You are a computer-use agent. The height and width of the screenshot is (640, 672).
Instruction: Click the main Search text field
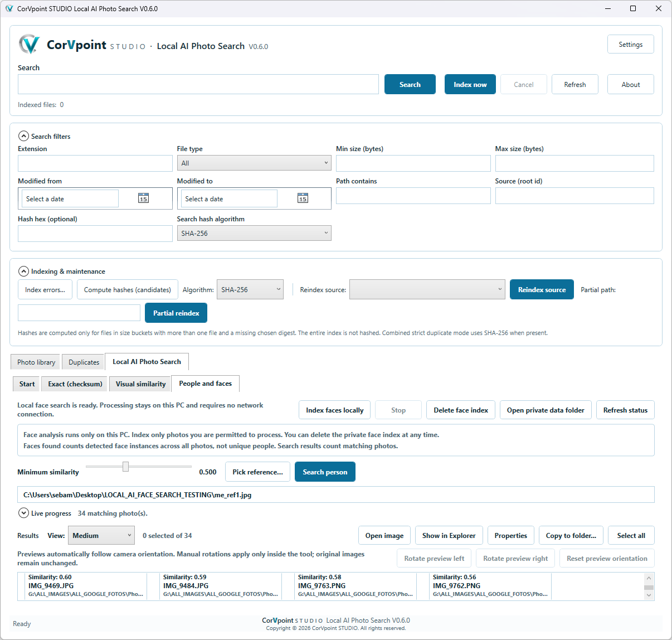point(198,84)
